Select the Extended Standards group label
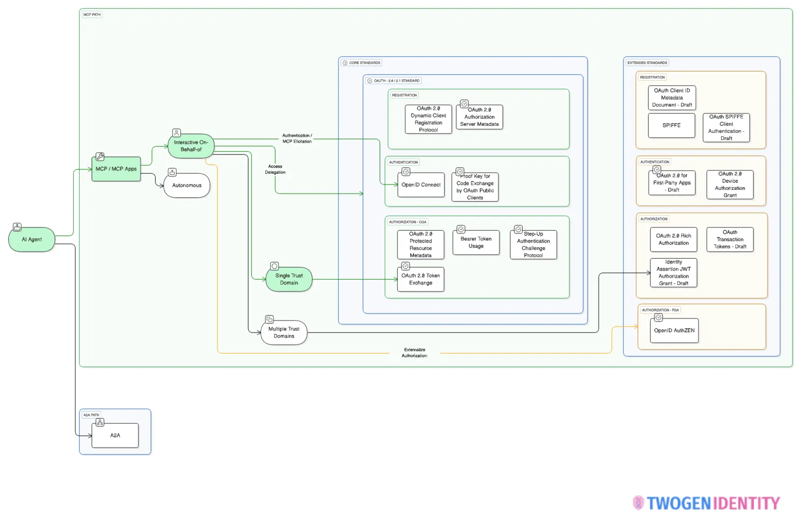Screen dimensions: 801x532 (x=647, y=63)
